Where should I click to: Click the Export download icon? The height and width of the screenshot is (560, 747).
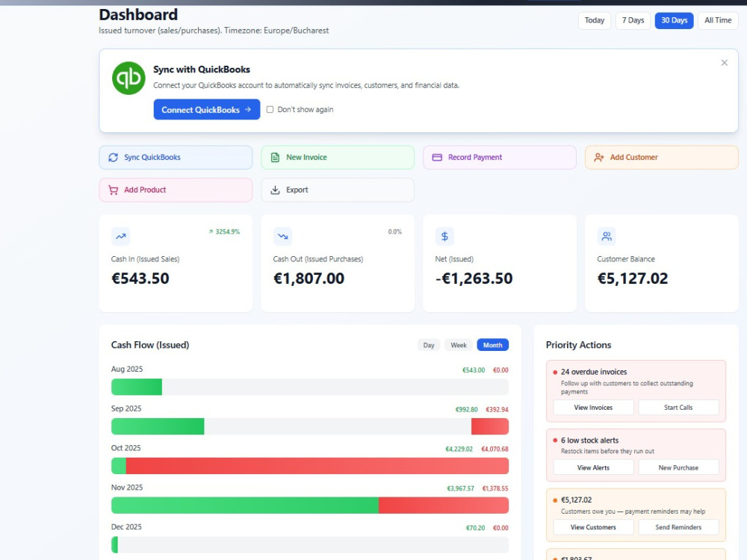coord(275,190)
